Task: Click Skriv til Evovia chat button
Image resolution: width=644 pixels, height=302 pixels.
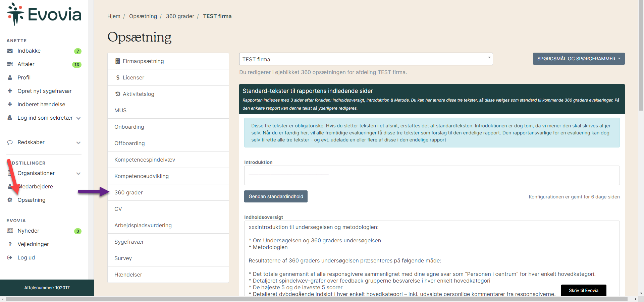Action: pyautogui.click(x=583, y=290)
